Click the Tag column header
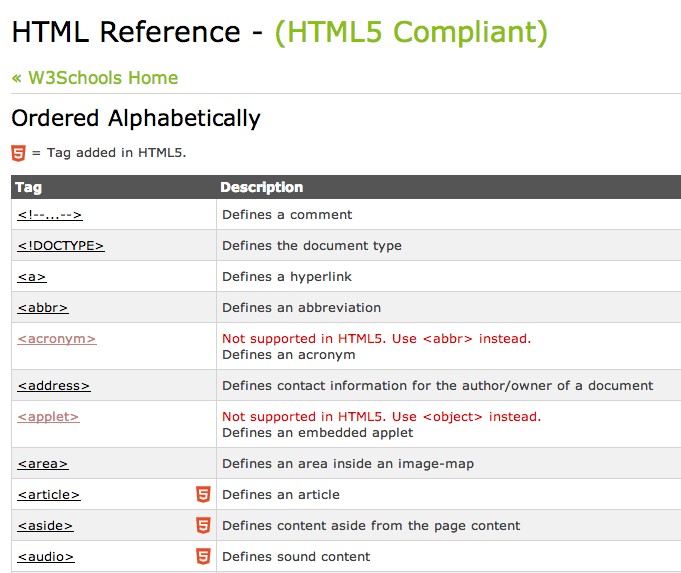Image resolution: width=681 pixels, height=573 pixels. tap(28, 187)
